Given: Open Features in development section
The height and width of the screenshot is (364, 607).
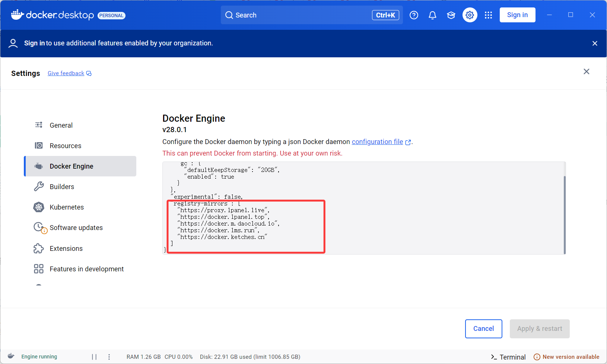Looking at the screenshot, I should tap(80, 269).
